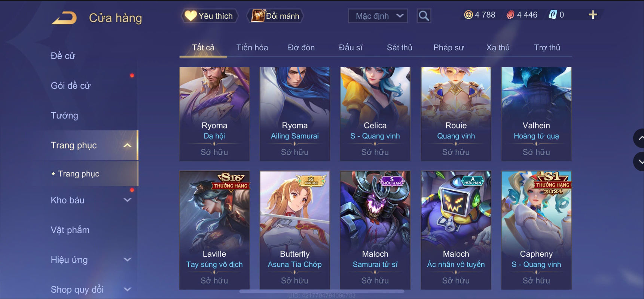Image resolution: width=644 pixels, height=299 pixels.
Task: Click the red ruby currency icon
Action: pos(510,15)
